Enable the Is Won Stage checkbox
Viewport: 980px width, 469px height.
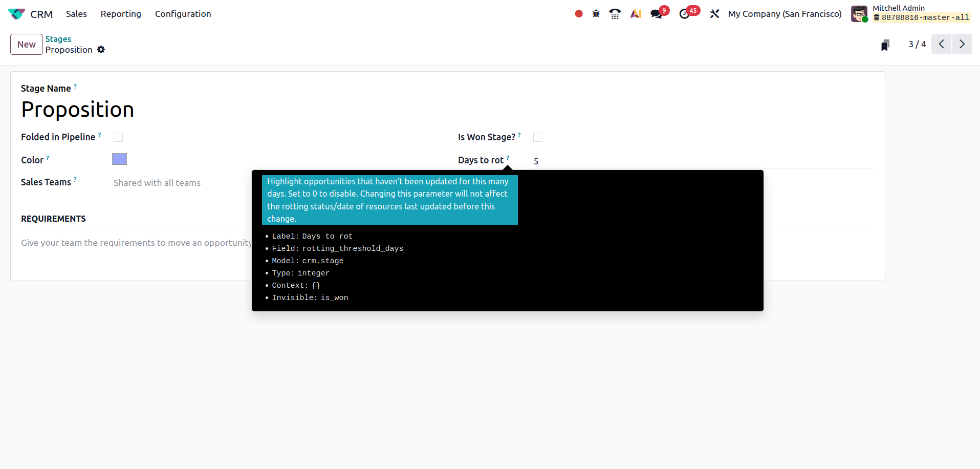click(x=538, y=137)
